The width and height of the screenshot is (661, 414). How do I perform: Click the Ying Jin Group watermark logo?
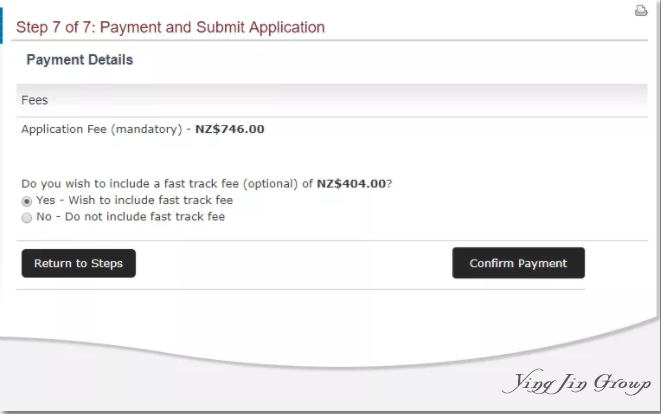coord(577,383)
